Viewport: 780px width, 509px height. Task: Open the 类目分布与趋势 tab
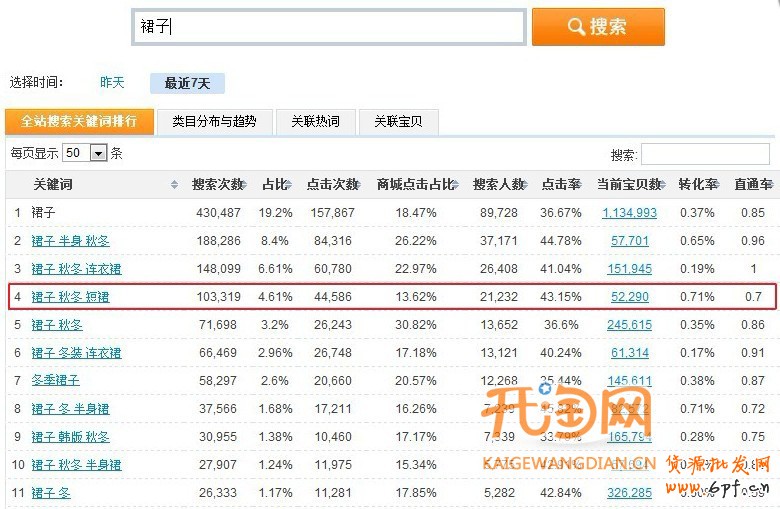214,121
